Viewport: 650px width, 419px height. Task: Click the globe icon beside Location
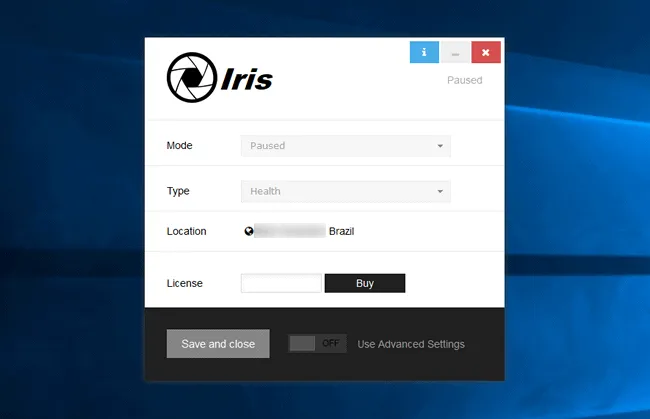coord(249,231)
